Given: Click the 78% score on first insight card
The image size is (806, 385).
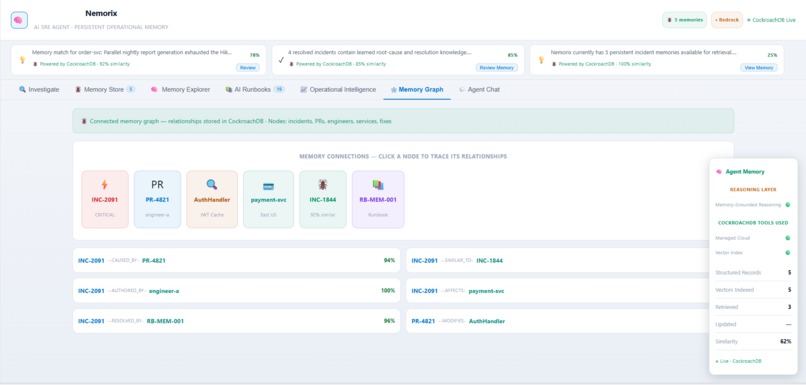Looking at the screenshot, I should point(254,55).
